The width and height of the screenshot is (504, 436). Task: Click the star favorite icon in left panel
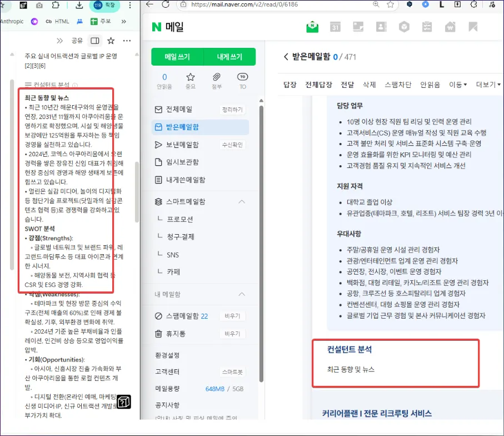[x=111, y=41]
